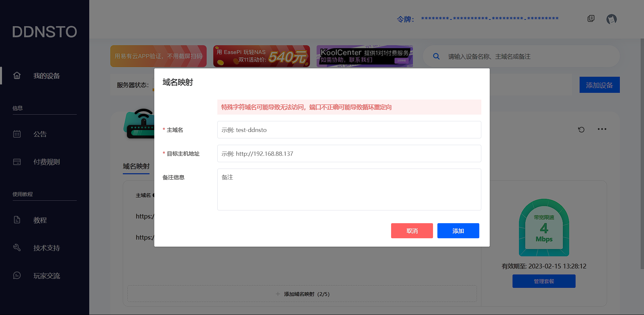Click the search magnifier icon
The height and width of the screenshot is (315, 644).
tap(436, 56)
